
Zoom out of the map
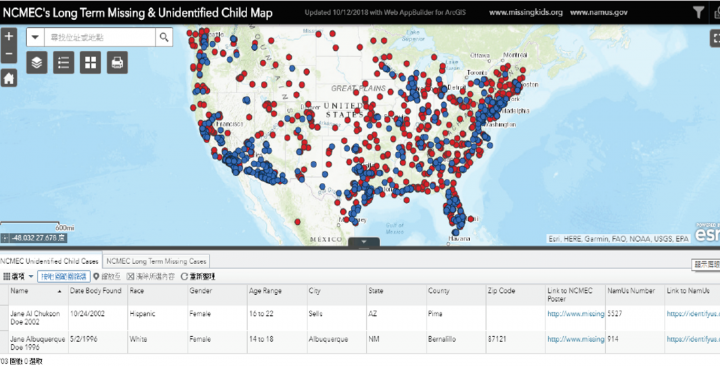(x=9, y=55)
